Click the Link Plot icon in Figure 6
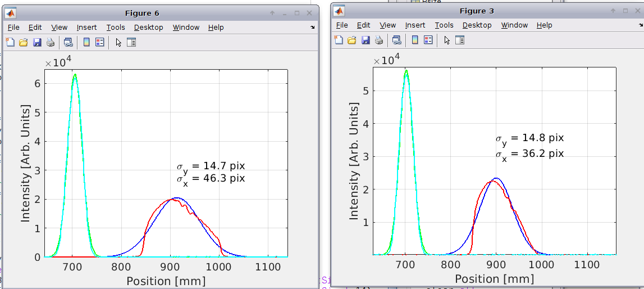The width and height of the screenshot is (644, 289). [x=68, y=42]
